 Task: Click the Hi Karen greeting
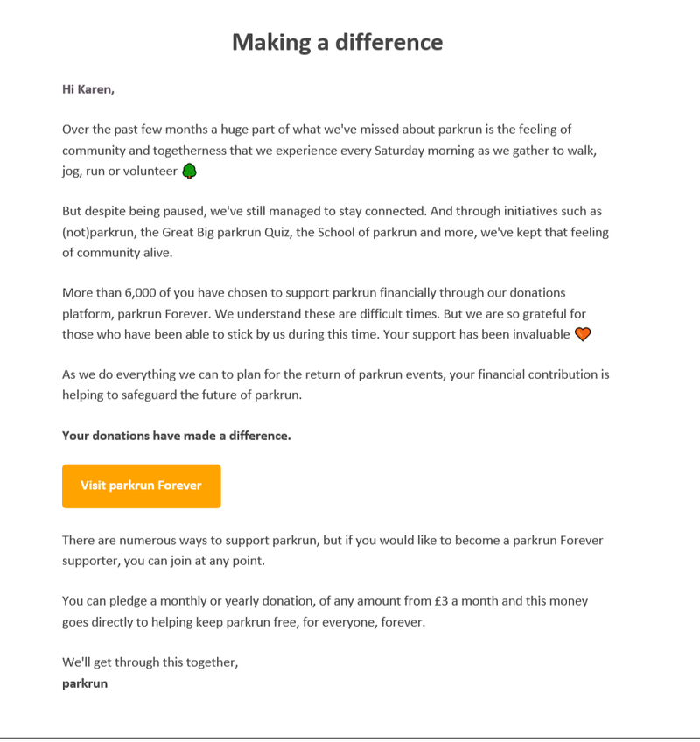(88, 89)
